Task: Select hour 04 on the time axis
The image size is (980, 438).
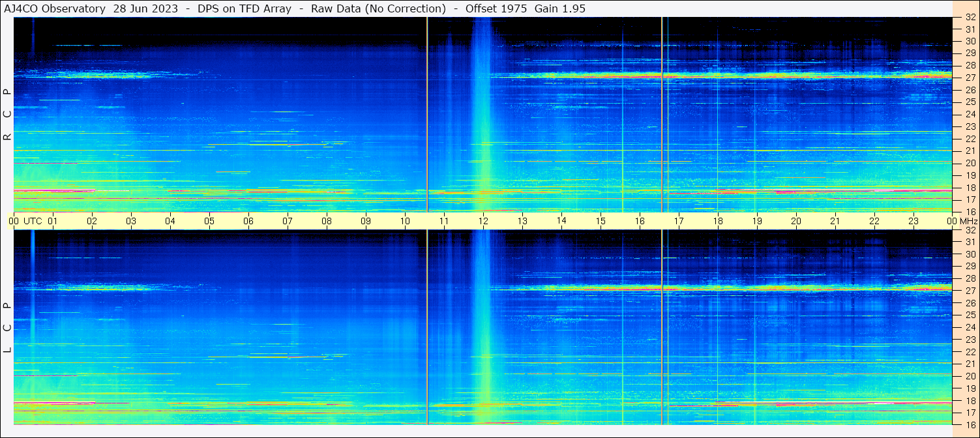Action: point(170,221)
